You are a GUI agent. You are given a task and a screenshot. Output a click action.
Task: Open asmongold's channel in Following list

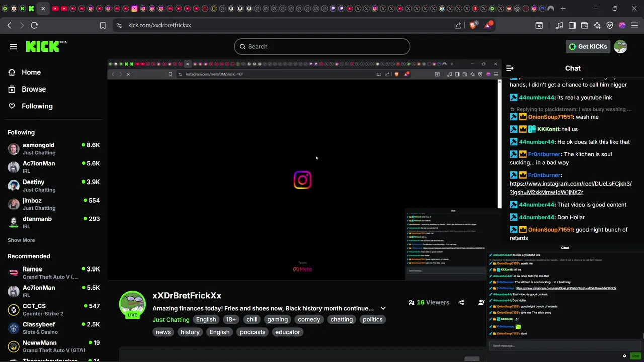pos(54,149)
